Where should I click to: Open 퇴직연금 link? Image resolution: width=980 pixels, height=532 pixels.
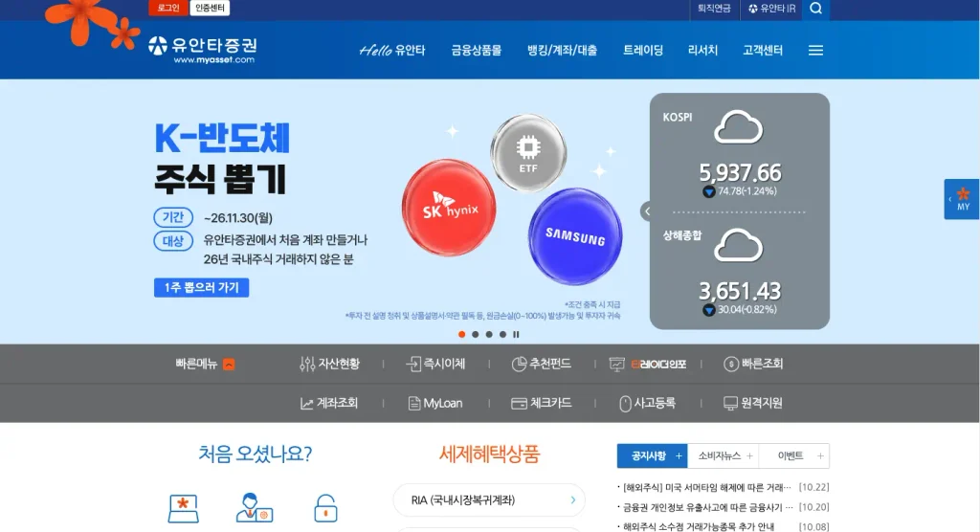(714, 9)
